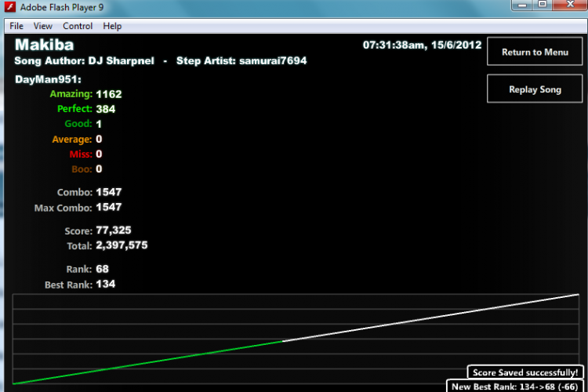Open the View menu
The image size is (588, 392).
tap(42, 26)
